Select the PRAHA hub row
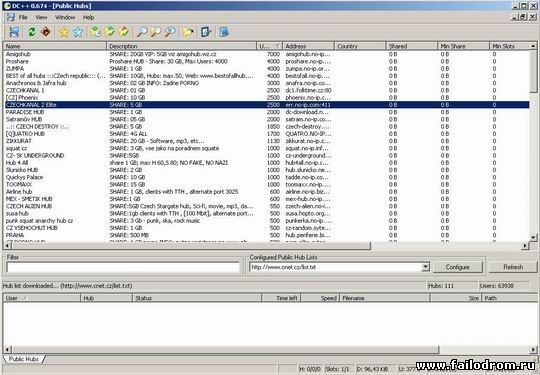Image resolution: width=540 pixels, height=375 pixels. coord(266,235)
